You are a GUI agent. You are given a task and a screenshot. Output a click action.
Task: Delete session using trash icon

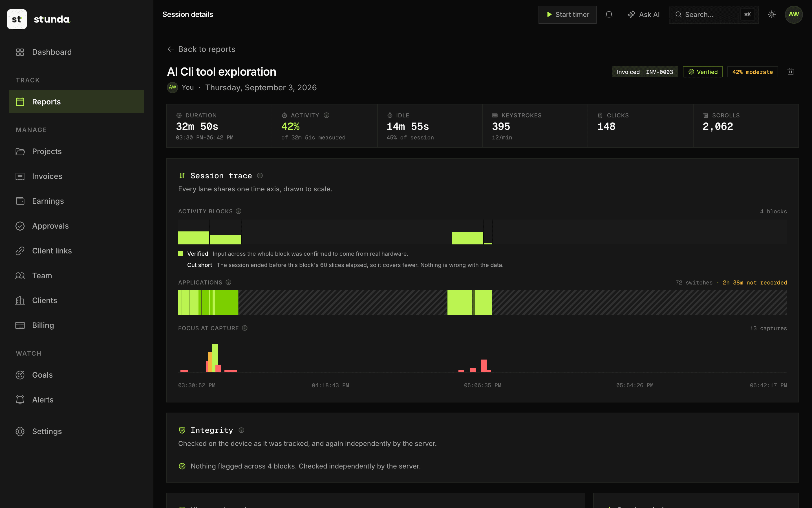click(791, 72)
